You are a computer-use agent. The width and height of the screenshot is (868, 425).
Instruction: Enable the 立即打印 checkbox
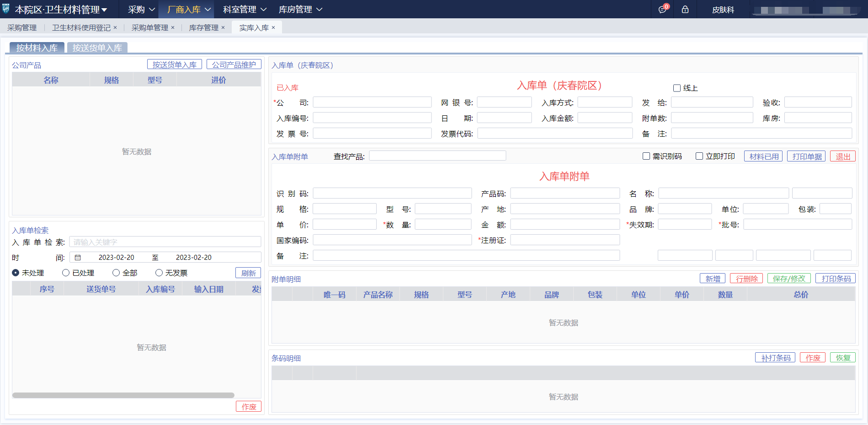[699, 156]
